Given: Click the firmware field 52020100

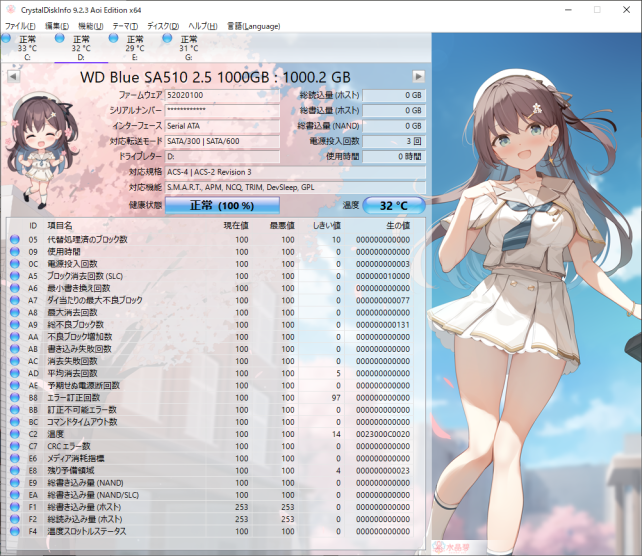Looking at the screenshot, I should tap(222, 95).
